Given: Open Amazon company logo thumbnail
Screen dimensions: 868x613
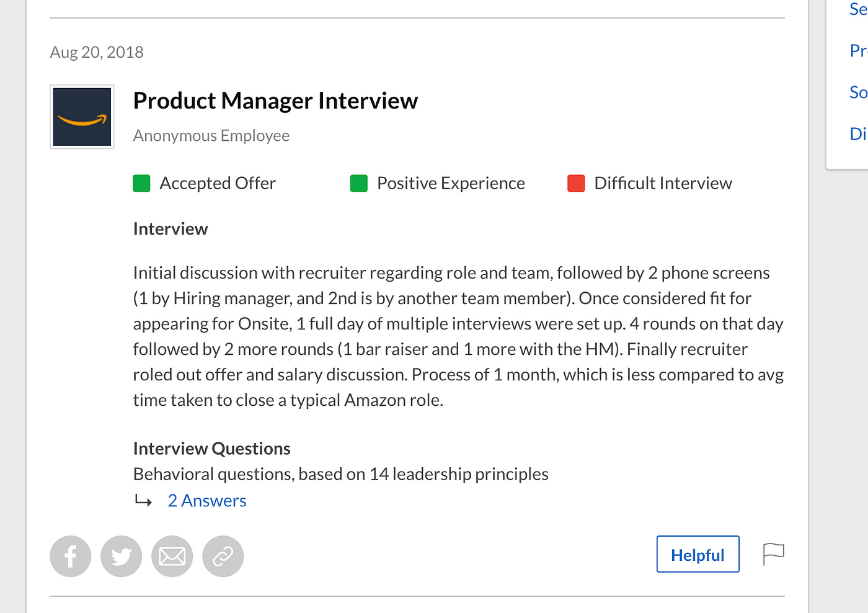Looking at the screenshot, I should pos(82,117).
